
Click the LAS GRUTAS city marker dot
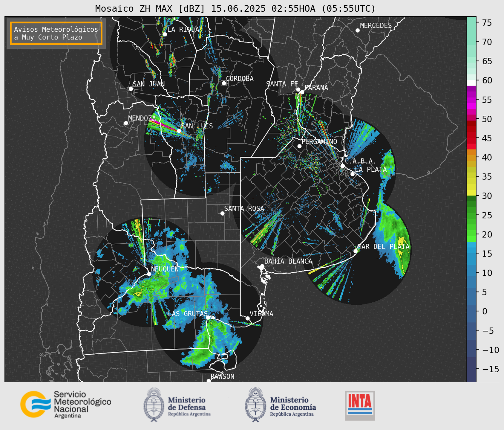tap(208, 317)
